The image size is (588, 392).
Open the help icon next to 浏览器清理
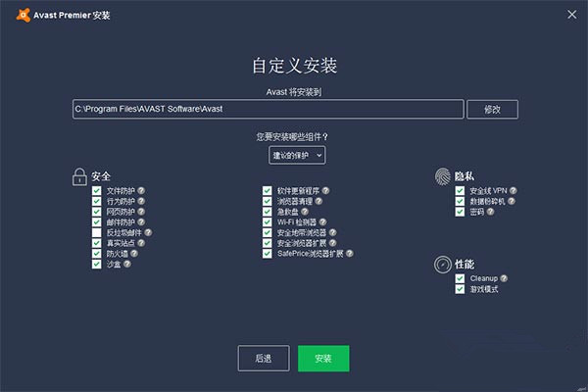click(x=318, y=201)
